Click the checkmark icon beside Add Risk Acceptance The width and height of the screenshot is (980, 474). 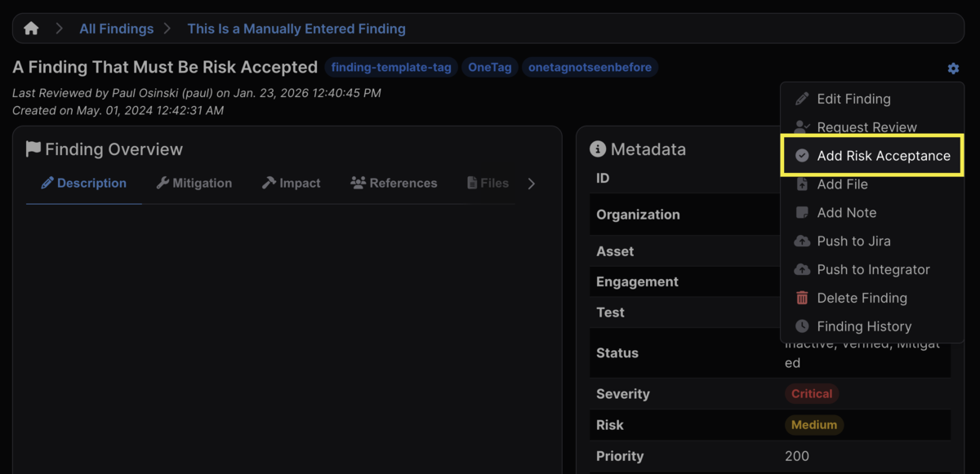tap(801, 155)
